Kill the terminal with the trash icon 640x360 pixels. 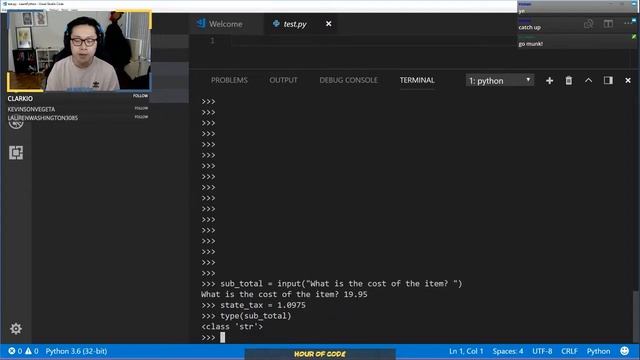click(569, 81)
